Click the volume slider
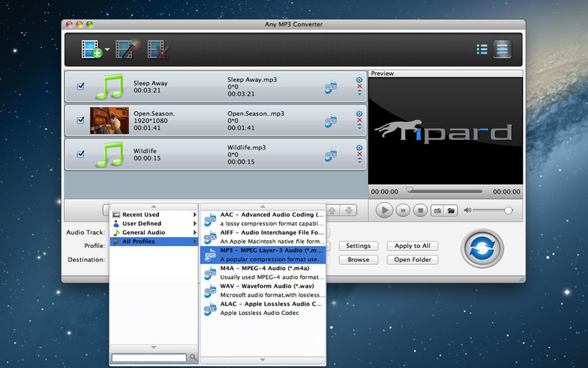 (x=492, y=210)
